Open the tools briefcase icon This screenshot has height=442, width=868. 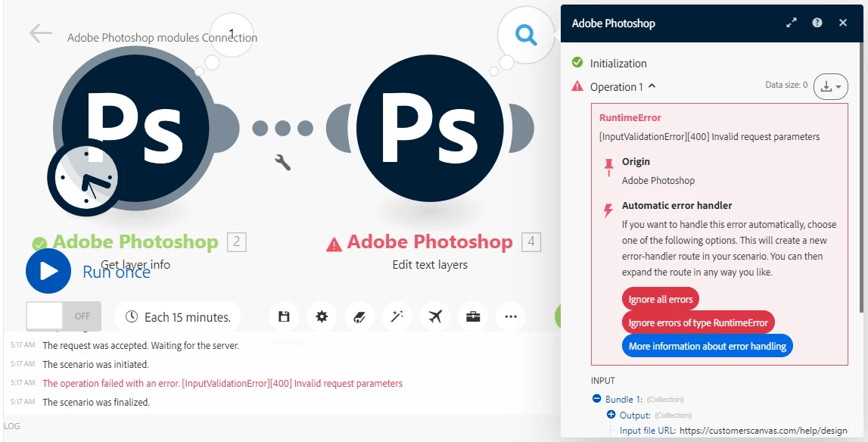473,317
